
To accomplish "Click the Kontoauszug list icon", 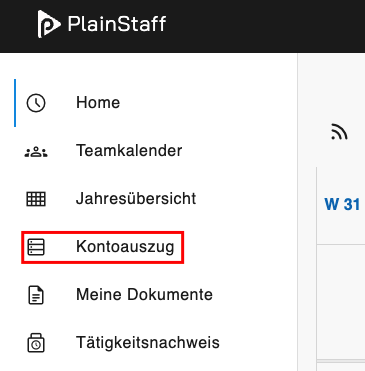I will point(36,247).
